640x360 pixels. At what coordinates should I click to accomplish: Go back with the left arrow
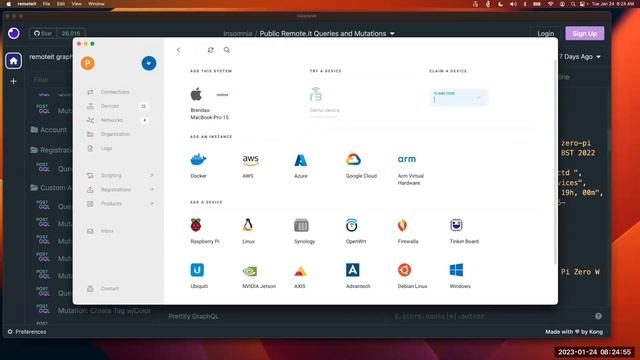pos(178,50)
